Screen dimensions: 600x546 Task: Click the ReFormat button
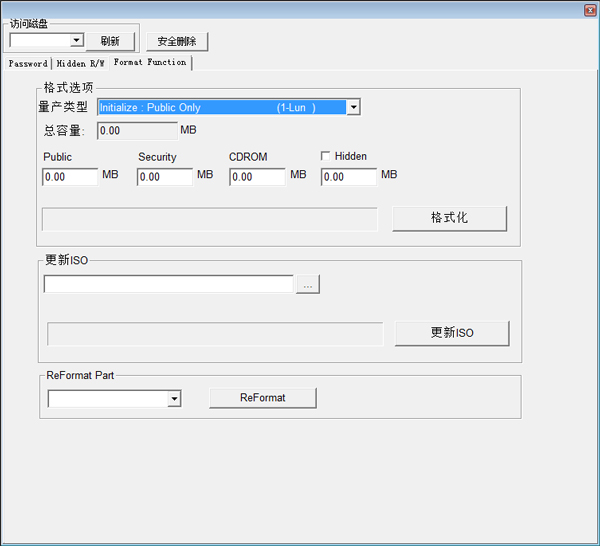(262, 398)
